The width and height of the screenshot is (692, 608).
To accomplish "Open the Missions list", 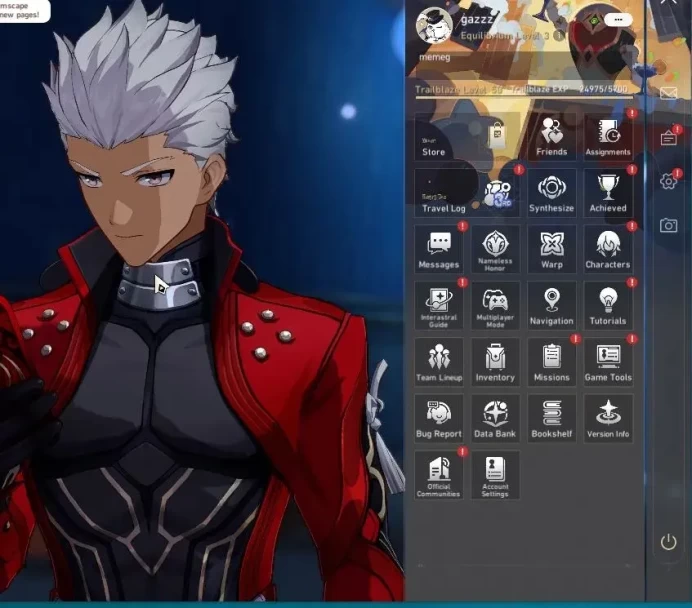I will pos(552,362).
